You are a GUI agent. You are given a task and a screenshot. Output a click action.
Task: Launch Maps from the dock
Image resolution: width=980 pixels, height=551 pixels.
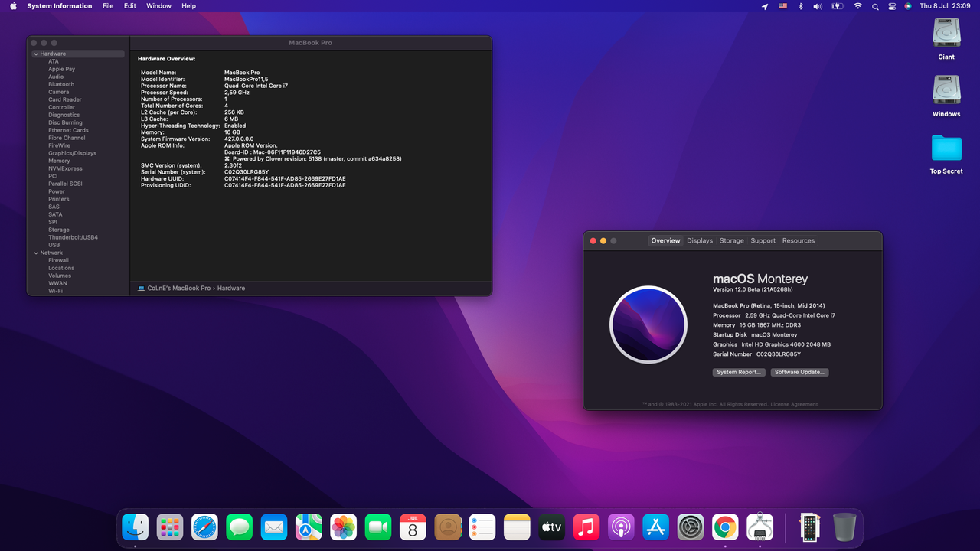coord(309,527)
